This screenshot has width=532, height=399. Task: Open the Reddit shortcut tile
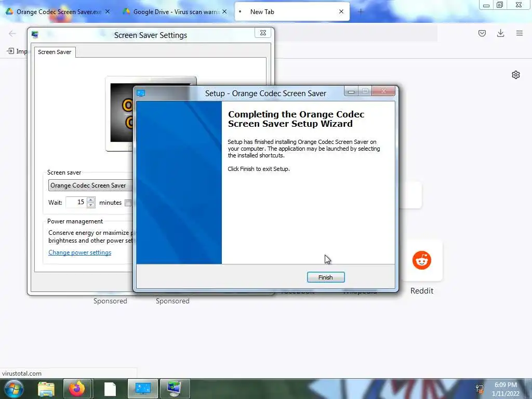point(422,260)
